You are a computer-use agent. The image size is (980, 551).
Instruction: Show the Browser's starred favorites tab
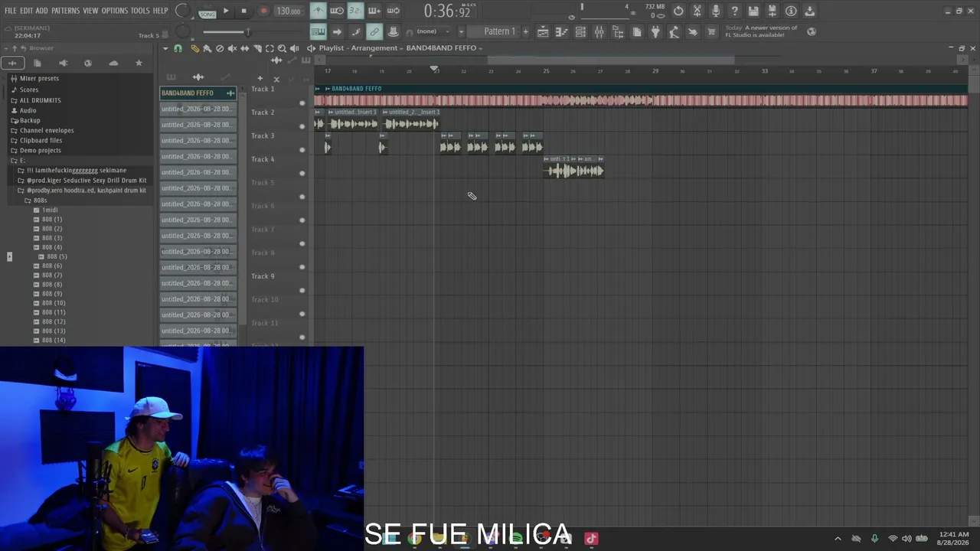(x=139, y=63)
